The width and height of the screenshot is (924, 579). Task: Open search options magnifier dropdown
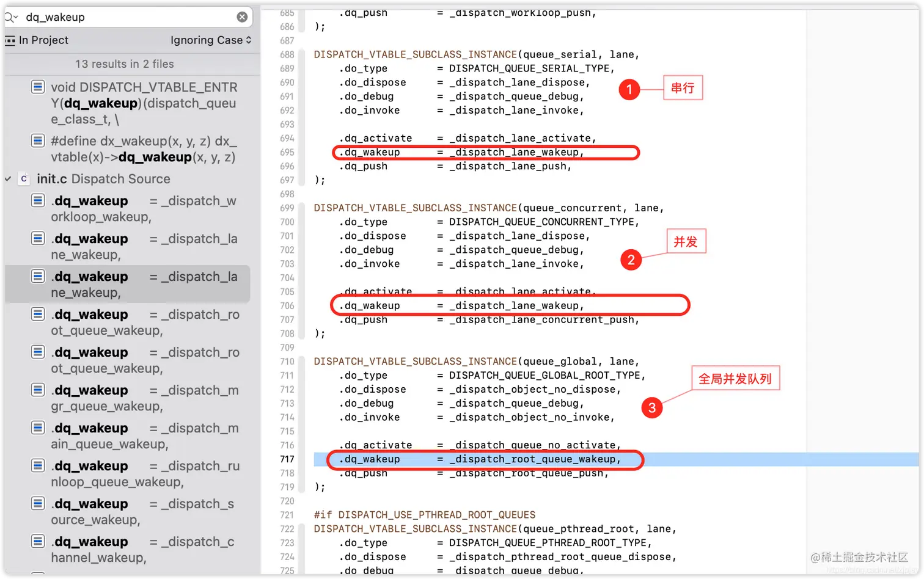coord(10,17)
